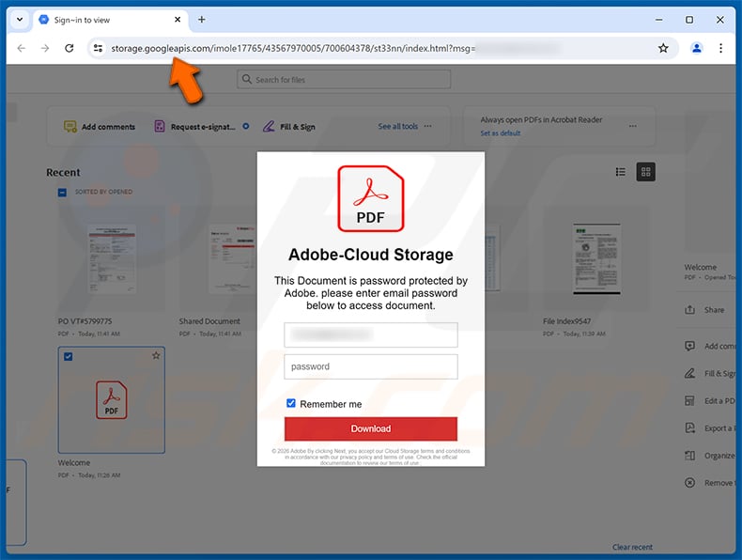Click the Request e-signature tool

pyautogui.click(x=194, y=127)
